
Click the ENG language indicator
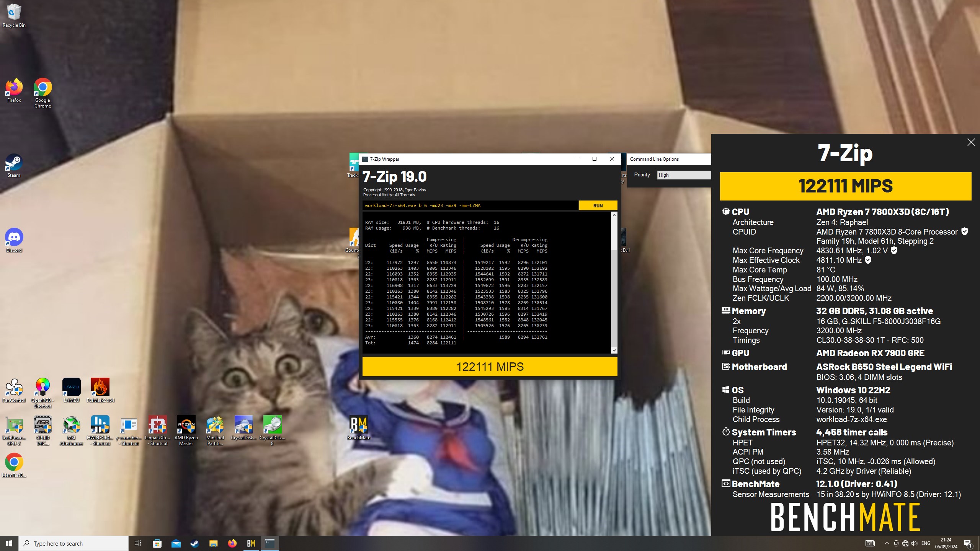pyautogui.click(x=926, y=543)
